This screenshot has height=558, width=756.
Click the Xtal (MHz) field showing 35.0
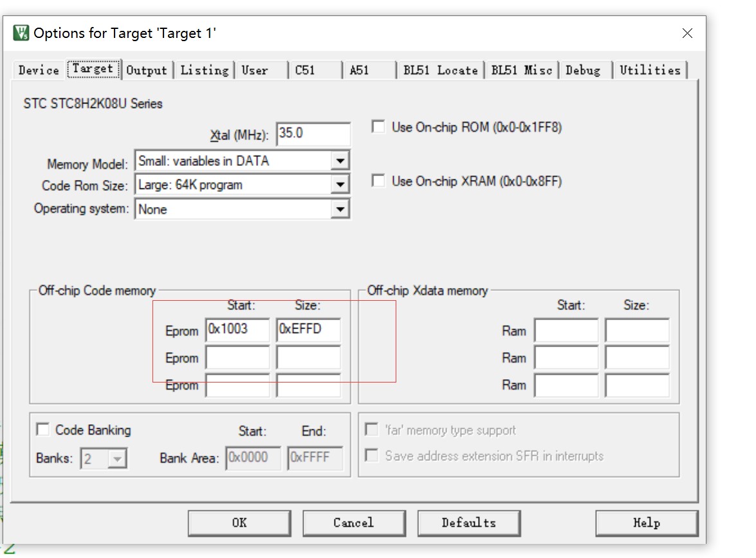pos(313,134)
